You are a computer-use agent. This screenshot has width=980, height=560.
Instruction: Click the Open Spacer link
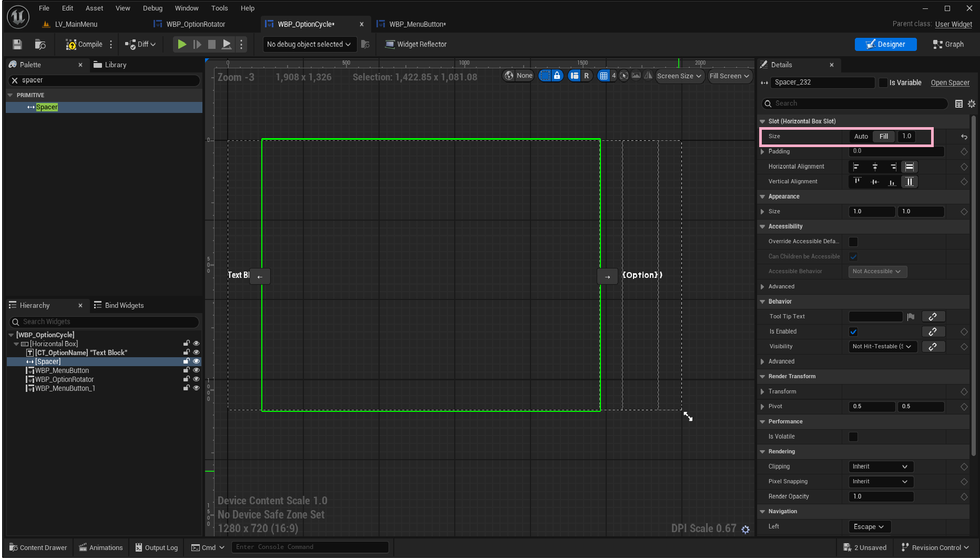click(x=950, y=83)
